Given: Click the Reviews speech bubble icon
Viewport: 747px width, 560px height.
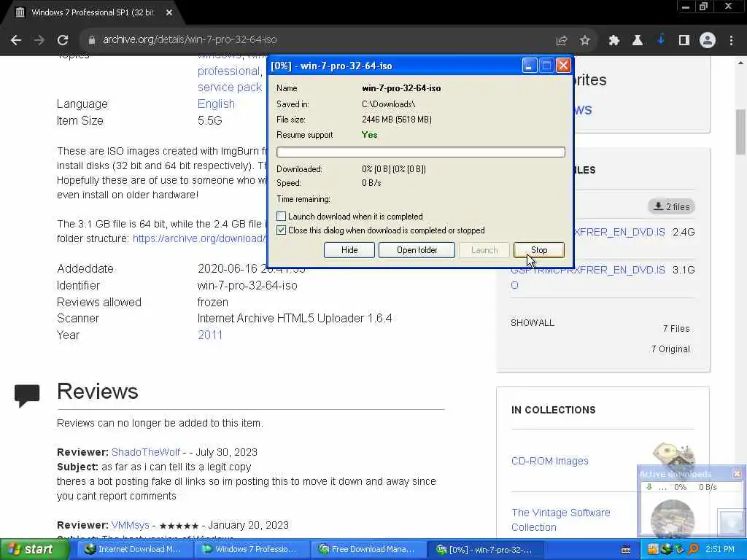Looking at the screenshot, I should [27, 396].
